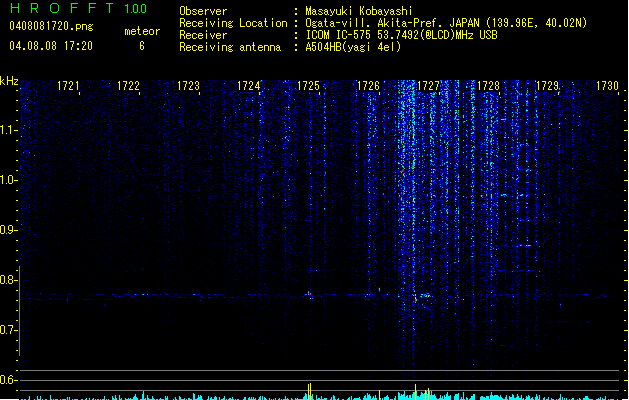
Task: Click the Receiving Location label
Action: [233, 23]
